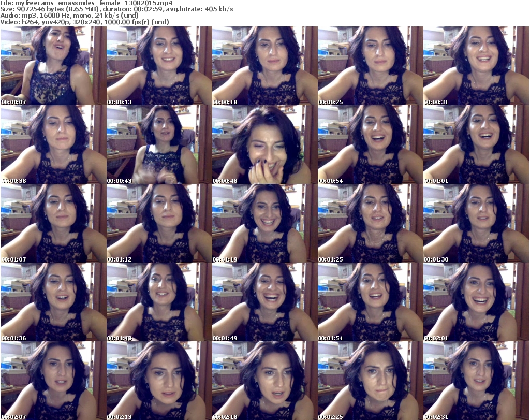Pick the frame stamped 00:01:19

[264, 223]
